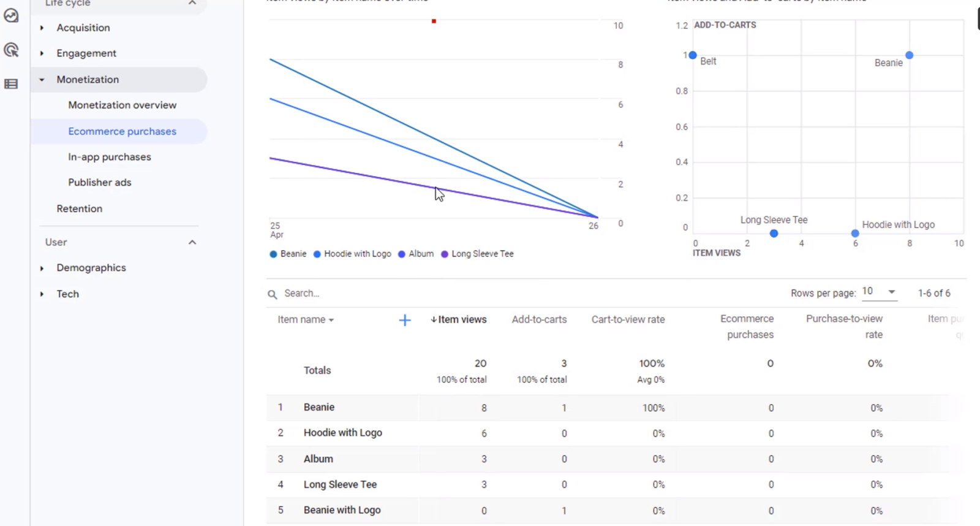Open the Configure table icon in left rail
980x526 pixels.
[11, 84]
